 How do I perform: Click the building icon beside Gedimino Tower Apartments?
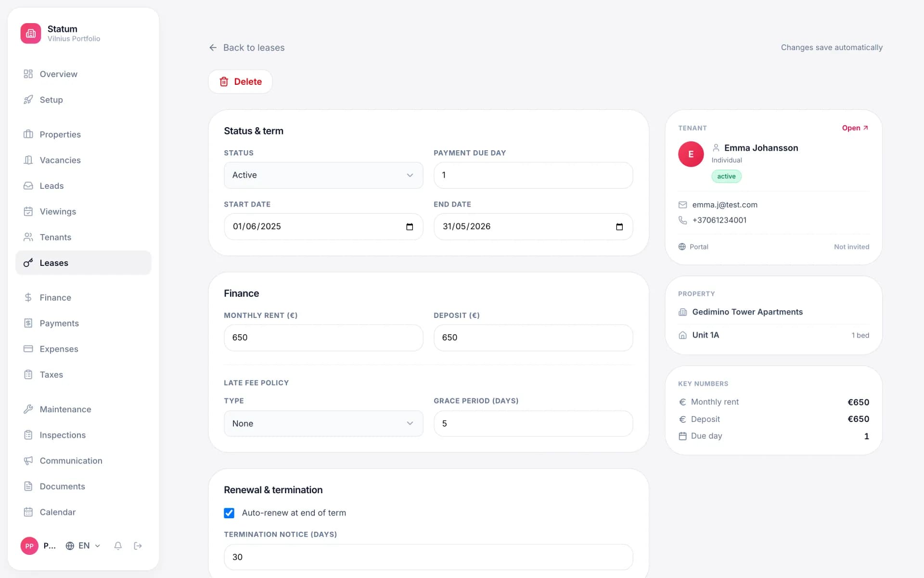[682, 312]
